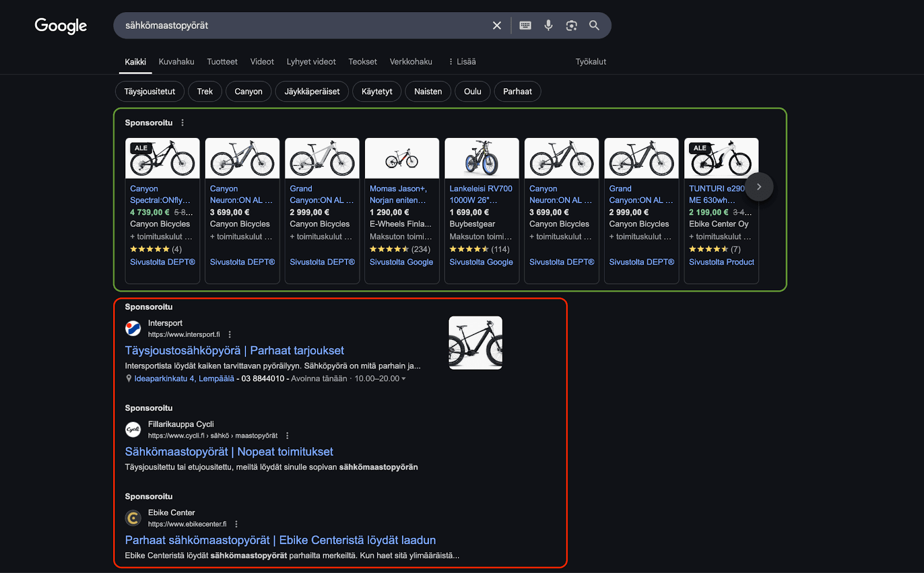924x573 pixels.
Task: Choose the Parhaat filter chip
Action: (517, 91)
